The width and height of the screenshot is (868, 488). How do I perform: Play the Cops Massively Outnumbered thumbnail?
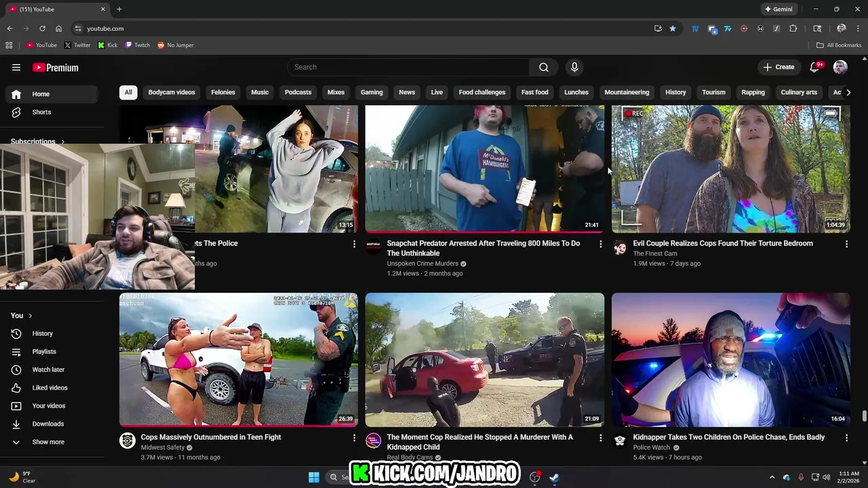point(239,359)
